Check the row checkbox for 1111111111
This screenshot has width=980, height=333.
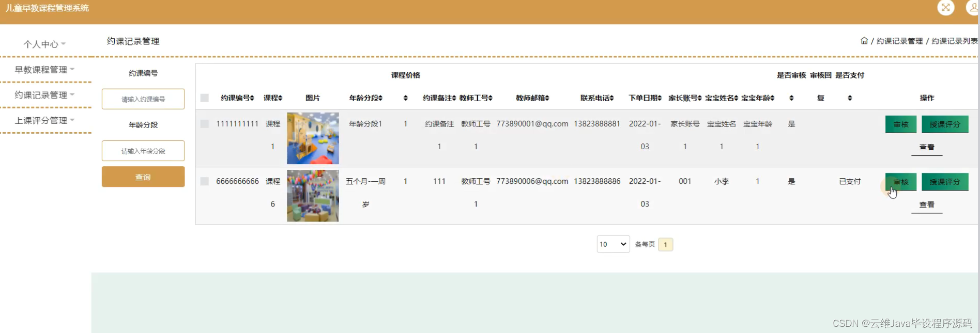pos(205,124)
